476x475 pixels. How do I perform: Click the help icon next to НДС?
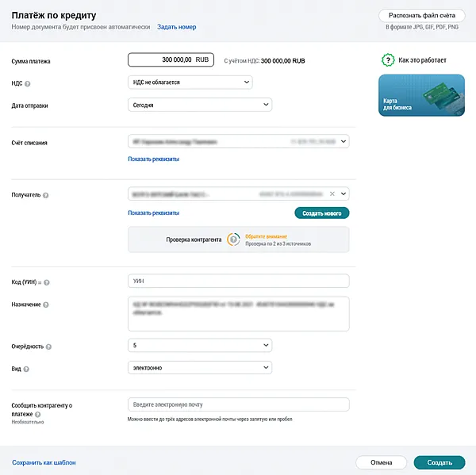coord(26,82)
